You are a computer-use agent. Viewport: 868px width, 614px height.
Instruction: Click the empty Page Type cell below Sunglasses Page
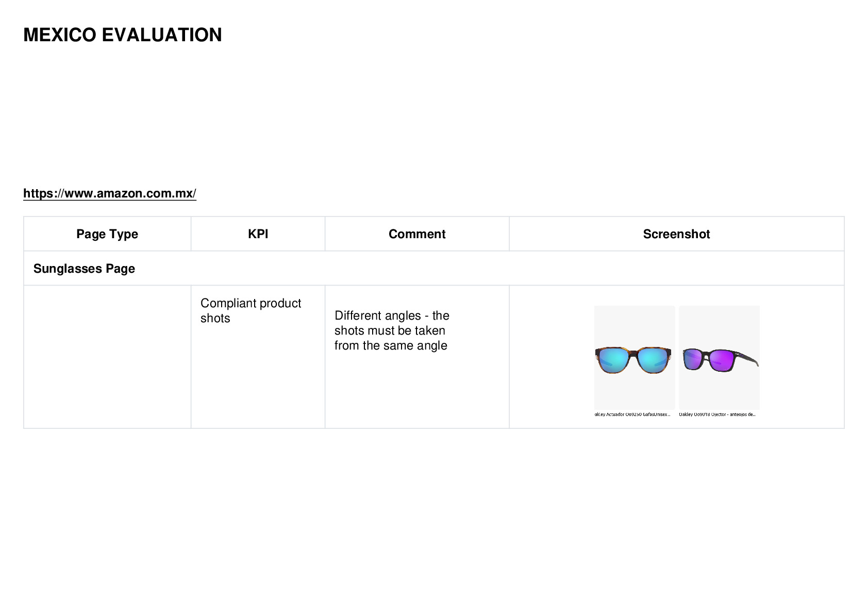107,357
